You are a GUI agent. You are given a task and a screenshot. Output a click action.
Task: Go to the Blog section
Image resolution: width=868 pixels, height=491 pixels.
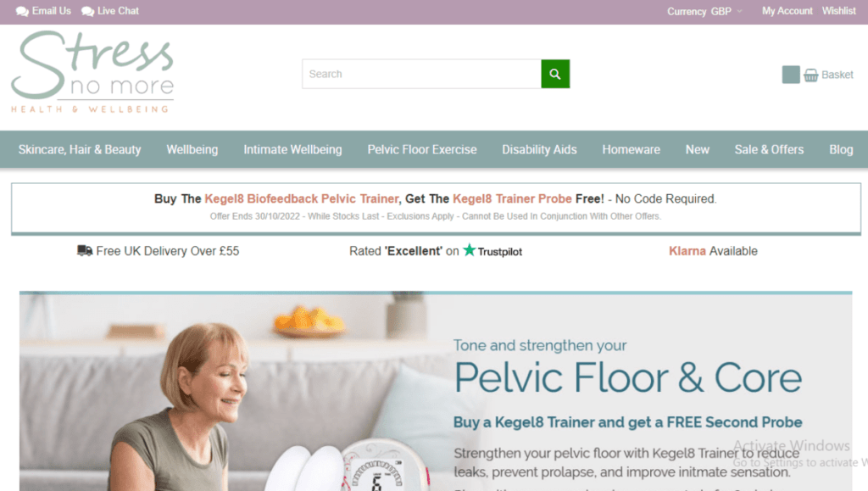pyautogui.click(x=841, y=149)
